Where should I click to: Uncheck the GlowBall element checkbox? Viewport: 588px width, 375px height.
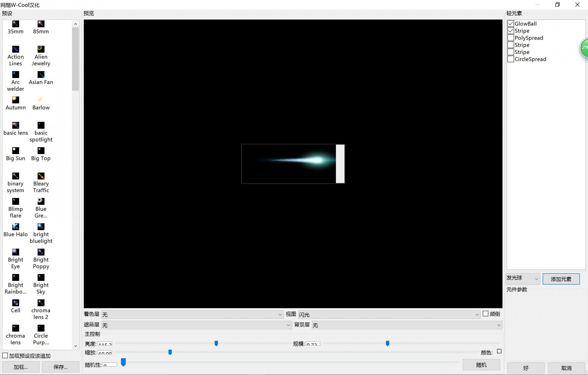[511, 24]
